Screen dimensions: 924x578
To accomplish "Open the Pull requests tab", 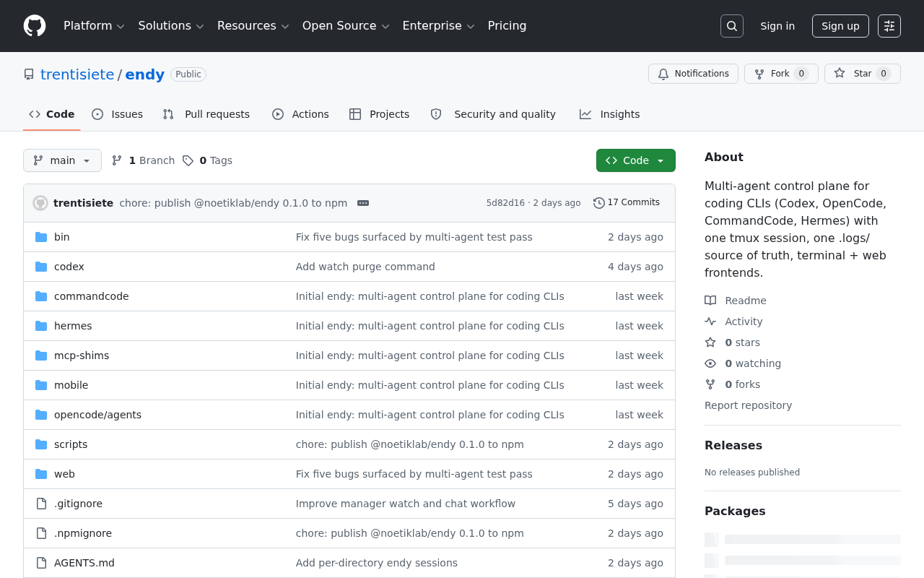I will click(206, 114).
